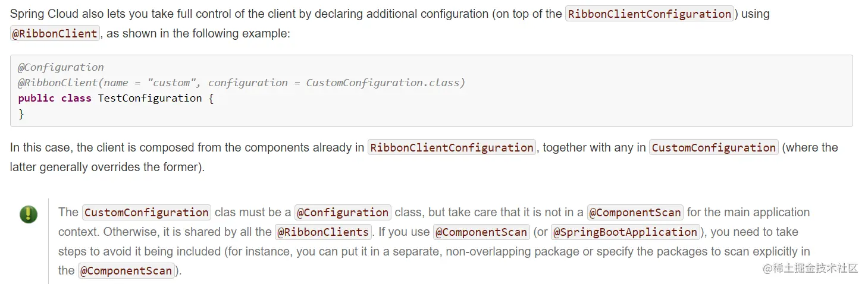The image size is (868, 284).
Task: Click the @RibbonClient inline code before the example
Action: click(x=55, y=34)
